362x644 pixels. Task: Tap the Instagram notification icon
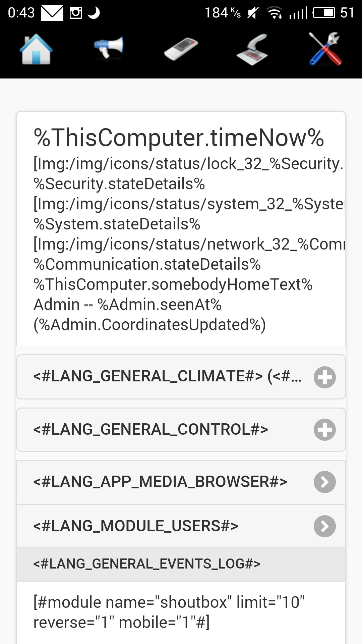pos(75,13)
